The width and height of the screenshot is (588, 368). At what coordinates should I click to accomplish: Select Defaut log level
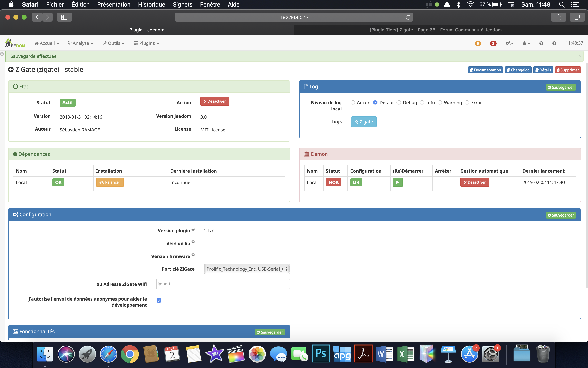pyautogui.click(x=375, y=102)
